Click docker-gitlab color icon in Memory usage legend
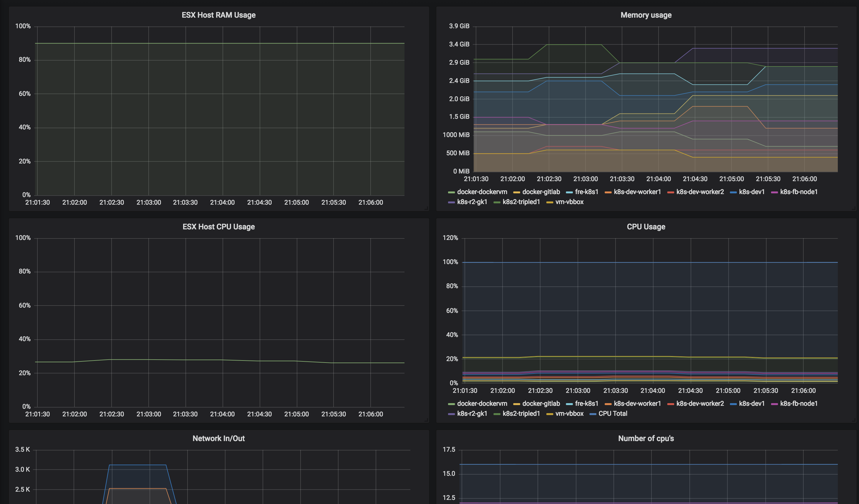This screenshot has width=859, height=504. (516, 192)
